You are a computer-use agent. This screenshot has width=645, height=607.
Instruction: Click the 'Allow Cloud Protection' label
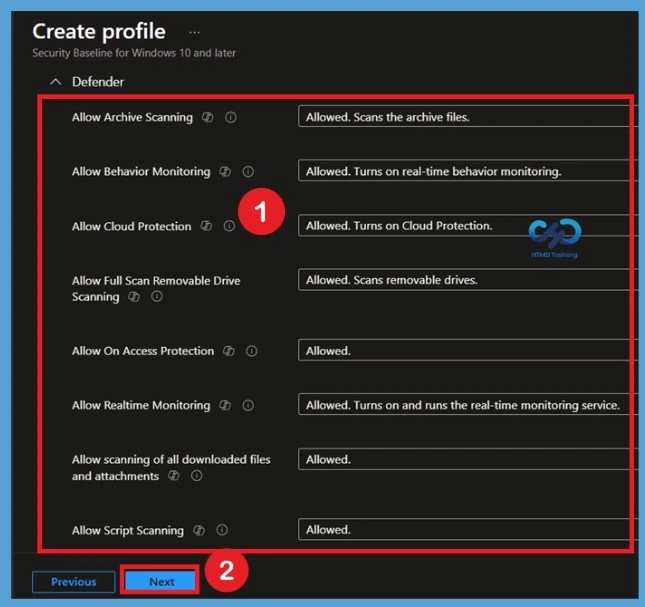[x=132, y=226]
